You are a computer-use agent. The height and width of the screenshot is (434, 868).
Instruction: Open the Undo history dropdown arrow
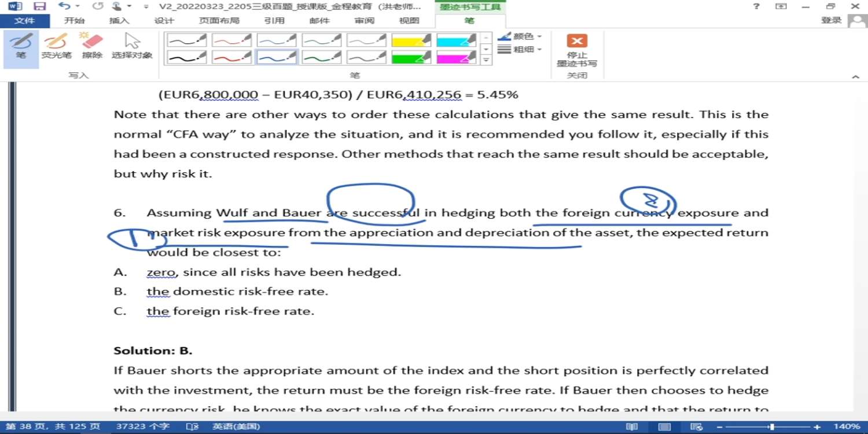tap(78, 6)
